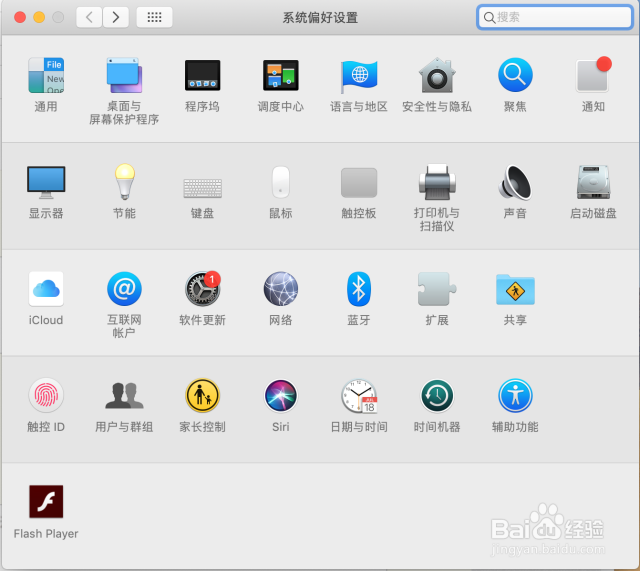Focus the 搜索 search field
Viewport: 640px width, 571px height.
point(555,17)
